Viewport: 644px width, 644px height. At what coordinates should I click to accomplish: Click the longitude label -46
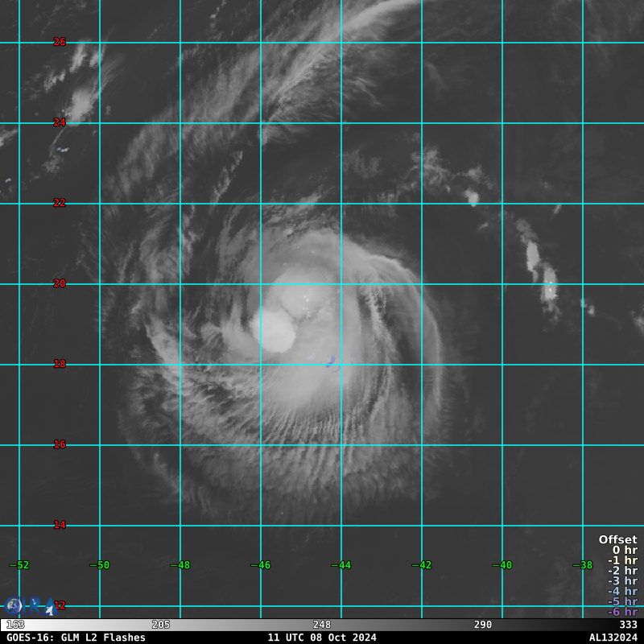tap(260, 565)
